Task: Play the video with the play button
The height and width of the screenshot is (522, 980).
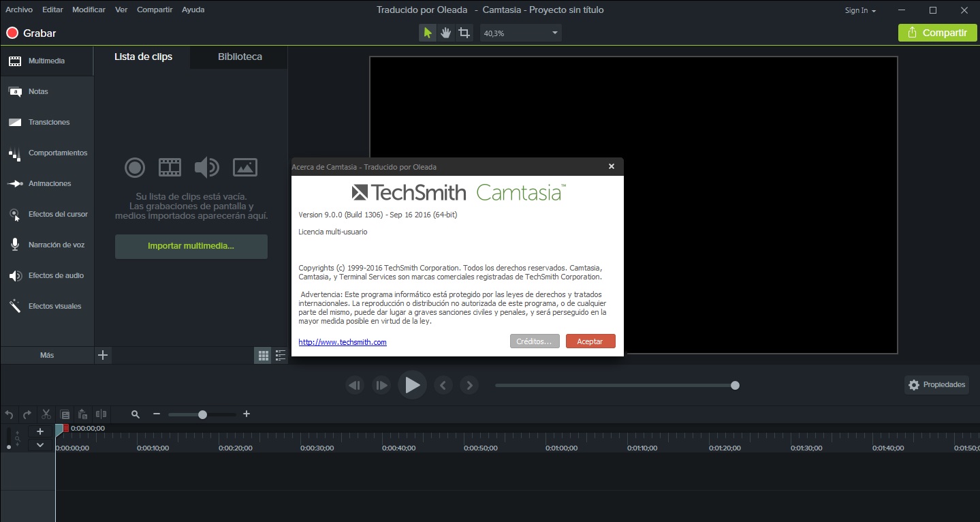Action: click(x=412, y=385)
